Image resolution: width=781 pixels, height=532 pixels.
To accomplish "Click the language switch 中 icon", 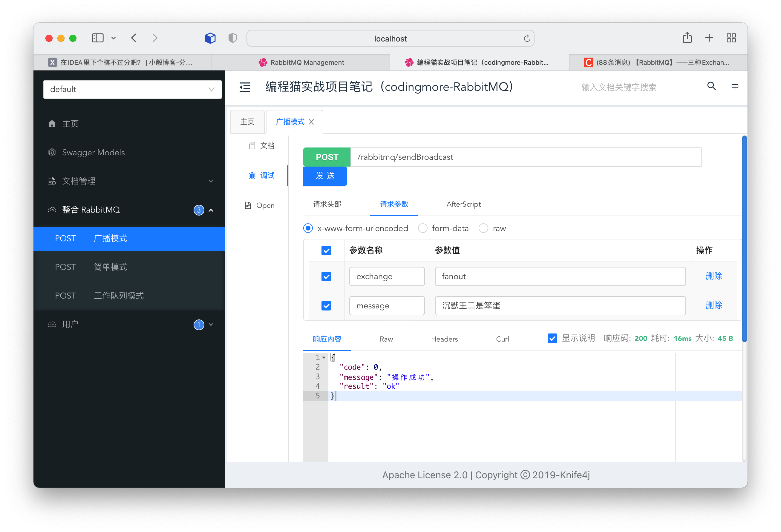I will pyautogui.click(x=735, y=87).
